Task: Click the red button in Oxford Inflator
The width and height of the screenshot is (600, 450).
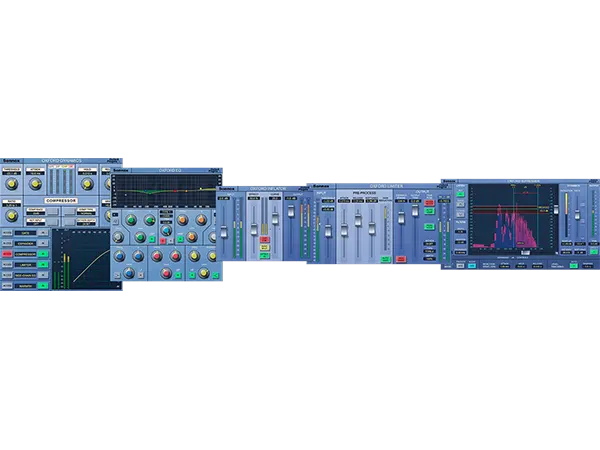Action: pos(264,239)
